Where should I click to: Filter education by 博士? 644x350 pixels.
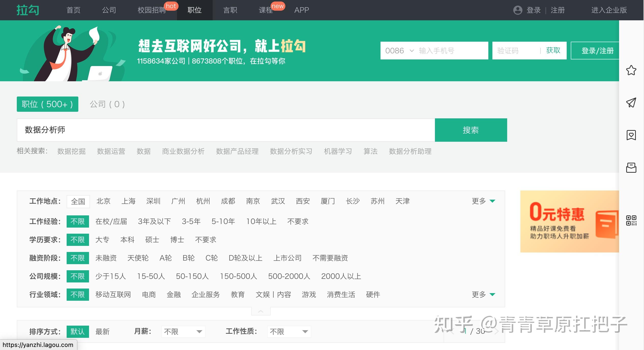[177, 240]
